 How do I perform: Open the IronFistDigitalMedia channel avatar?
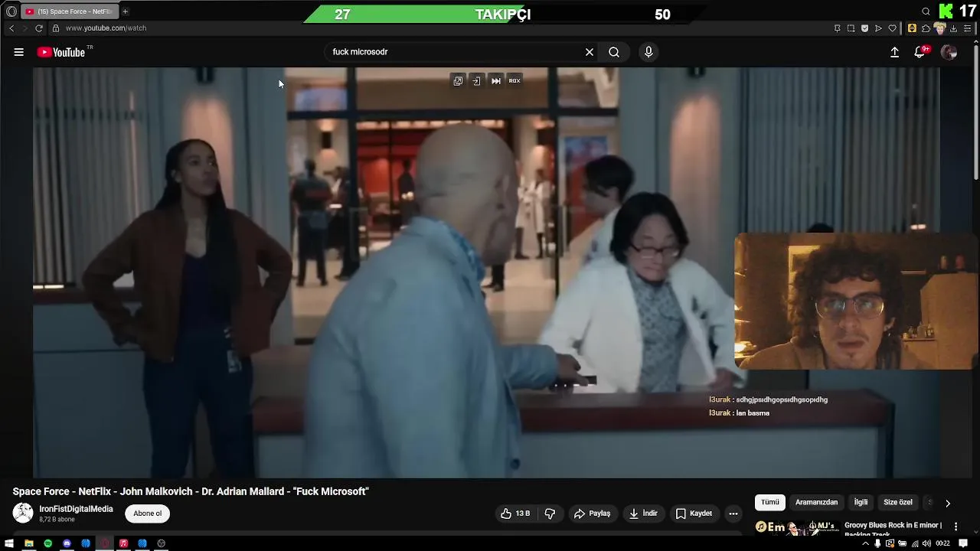tap(23, 513)
